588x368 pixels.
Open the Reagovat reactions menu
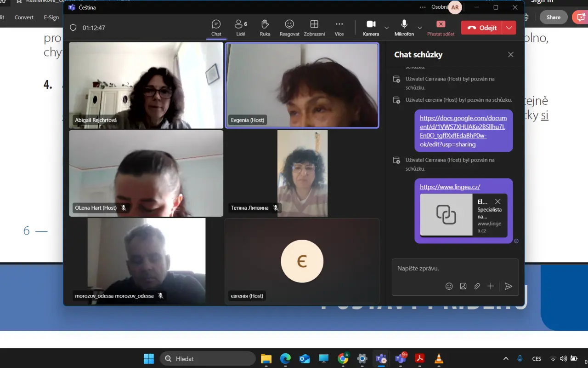[x=289, y=28]
